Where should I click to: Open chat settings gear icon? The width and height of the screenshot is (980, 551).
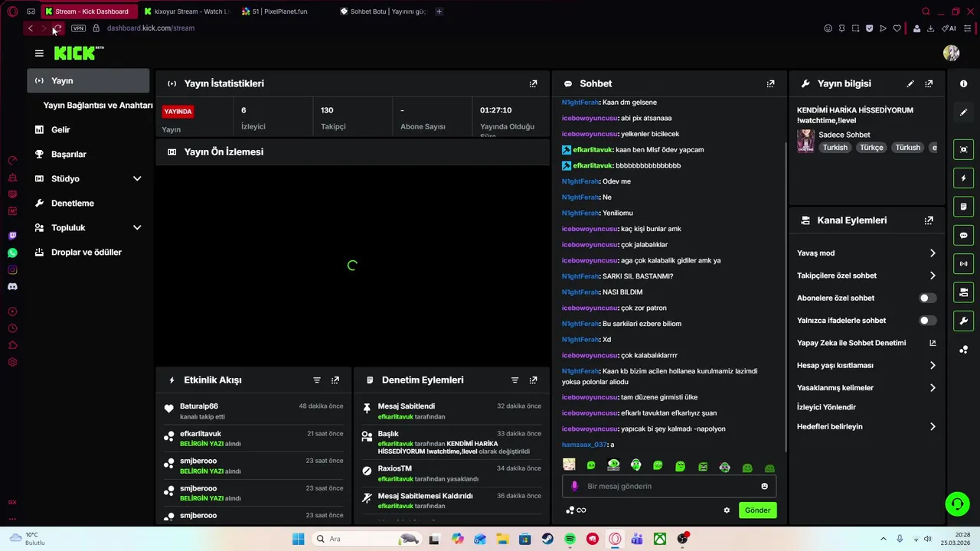727,510
